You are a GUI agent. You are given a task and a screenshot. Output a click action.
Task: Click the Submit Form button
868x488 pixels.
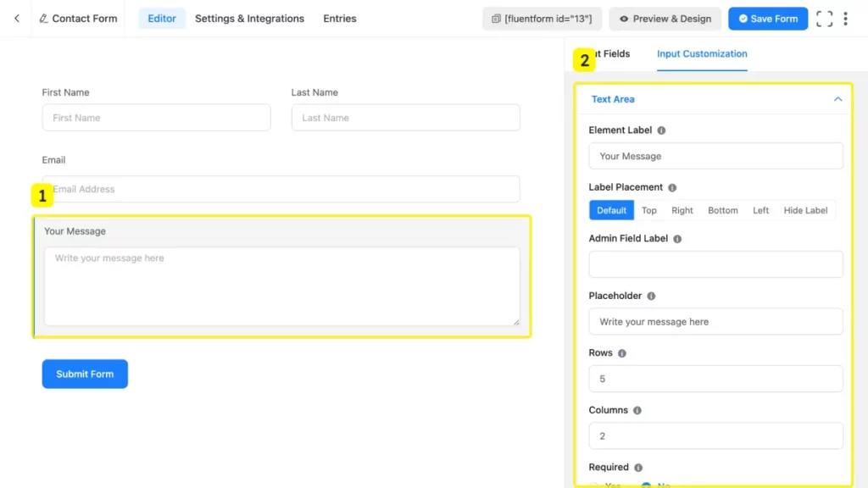click(85, 374)
